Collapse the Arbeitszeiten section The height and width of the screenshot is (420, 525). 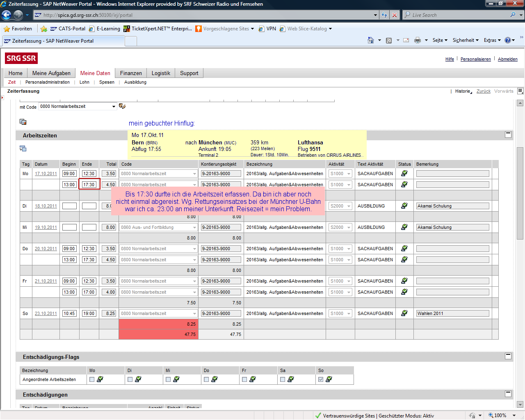508,134
